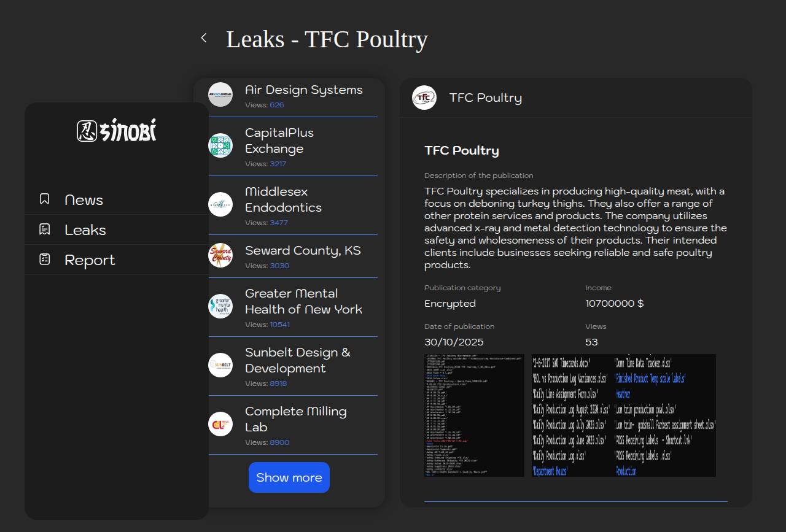Select the Sunbelt Design & Development entry title
This screenshot has height=532, width=786.
click(298, 360)
